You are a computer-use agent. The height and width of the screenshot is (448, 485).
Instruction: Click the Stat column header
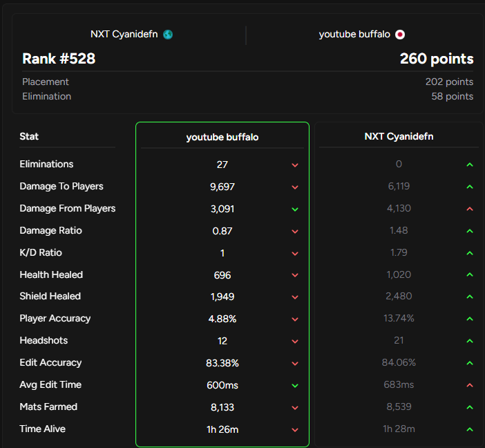(29, 136)
